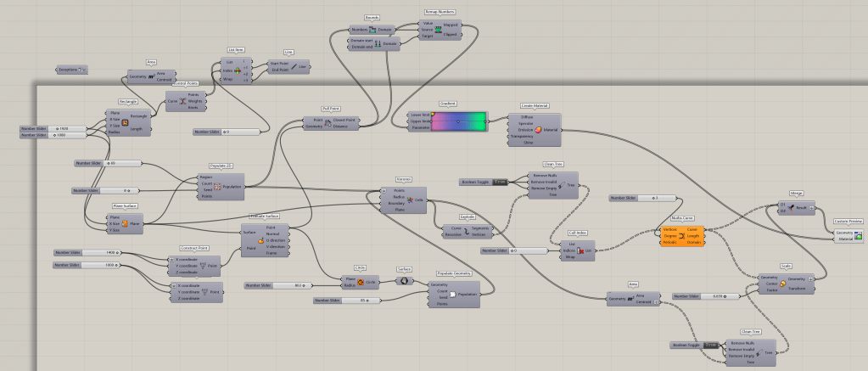868x371 pixels.
Task: Select the Nurbs Curve component icon
Action: (x=685, y=236)
